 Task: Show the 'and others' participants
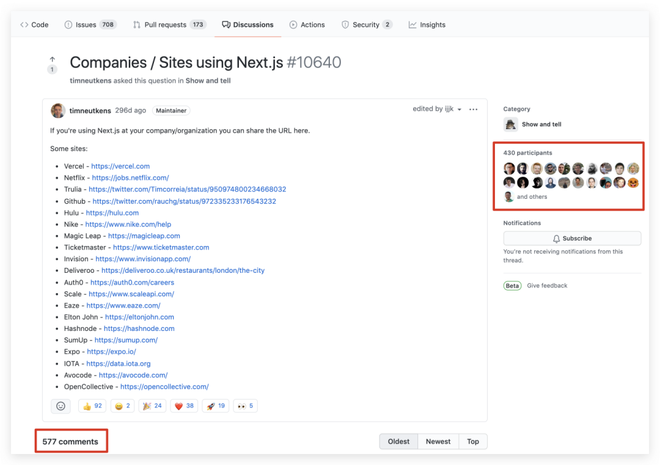click(531, 197)
